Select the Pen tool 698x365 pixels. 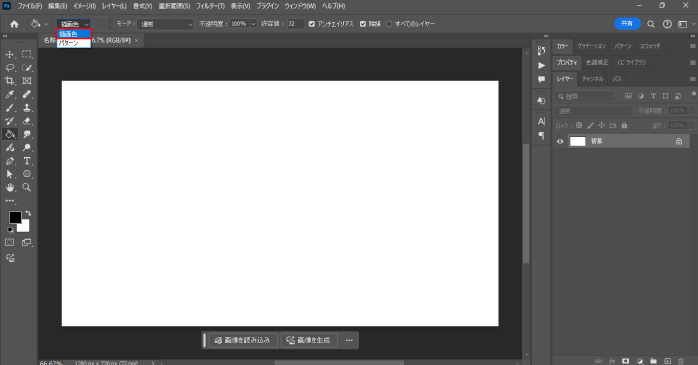pyautogui.click(x=9, y=161)
